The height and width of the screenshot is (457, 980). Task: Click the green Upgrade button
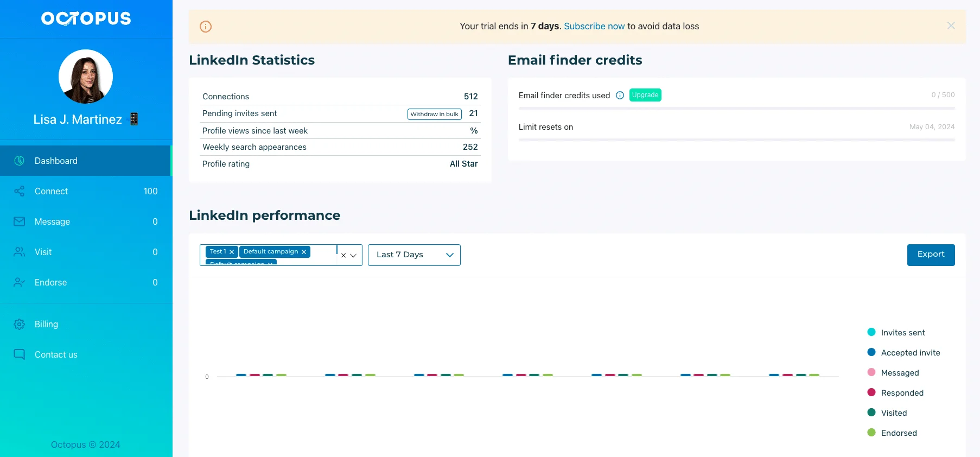pyautogui.click(x=645, y=95)
